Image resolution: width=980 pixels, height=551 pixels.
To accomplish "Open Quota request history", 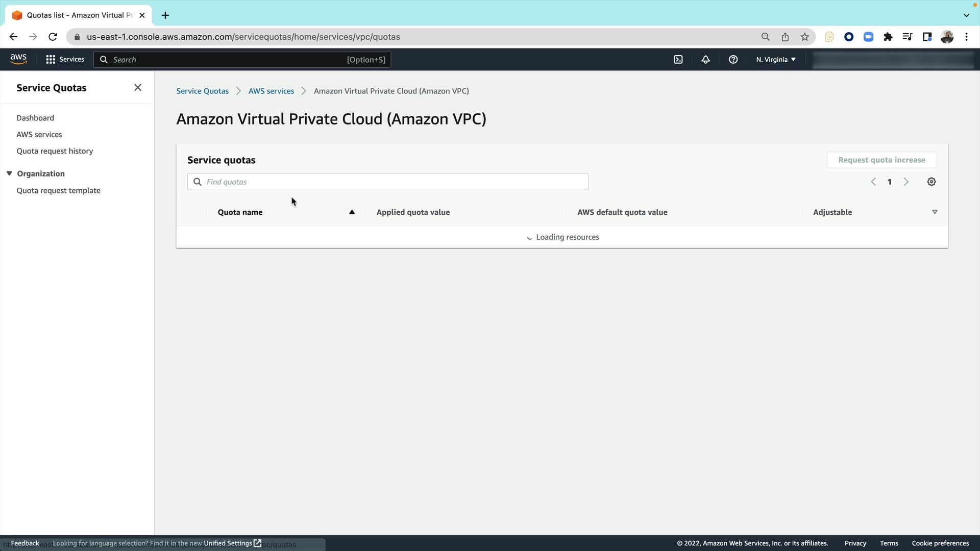I will click(55, 151).
